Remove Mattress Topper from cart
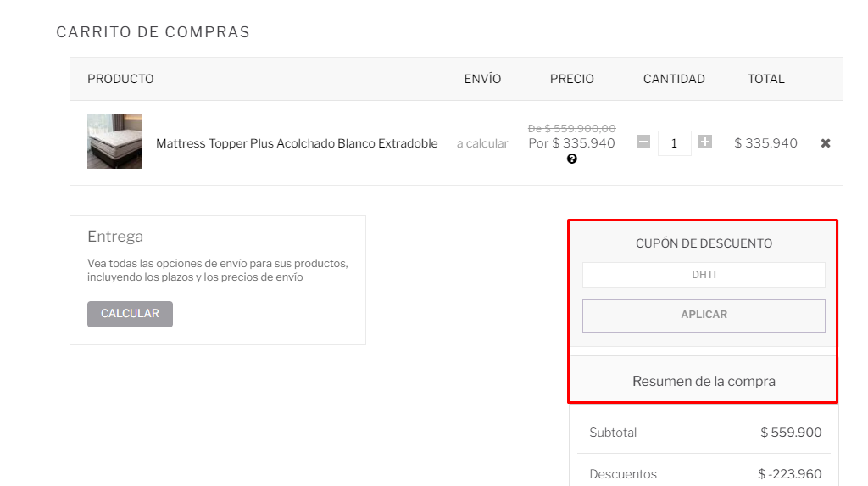 (826, 143)
